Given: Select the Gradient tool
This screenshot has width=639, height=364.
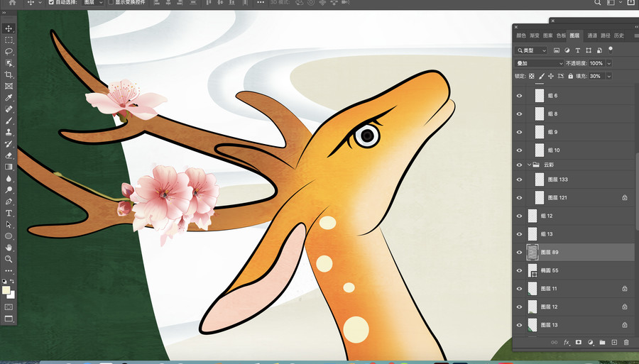Looking at the screenshot, I should pyautogui.click(x=9, y=167).
